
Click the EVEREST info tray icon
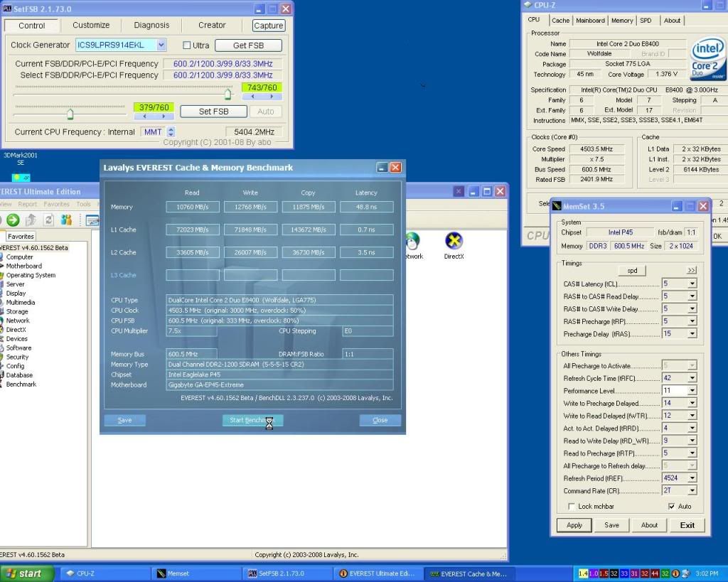675,573
